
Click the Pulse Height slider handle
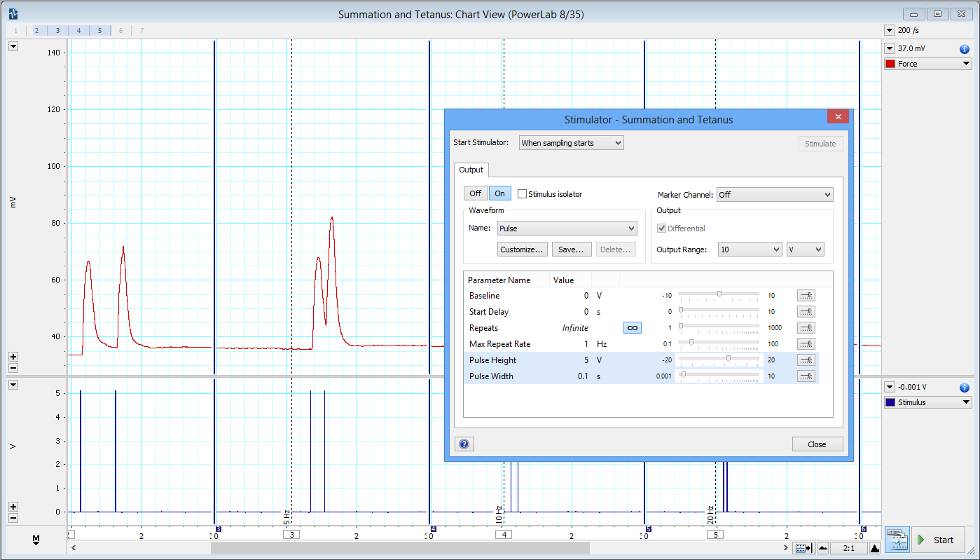tap(727, 360)
